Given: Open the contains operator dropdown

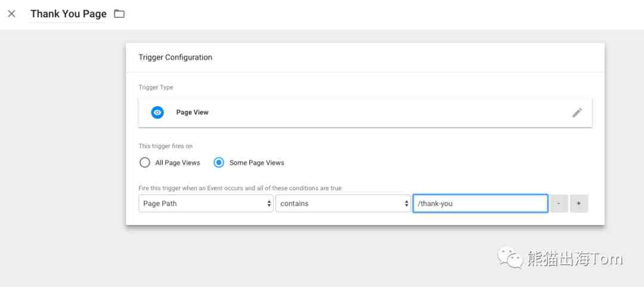Looking at the screenshot, I should point(343,203).
